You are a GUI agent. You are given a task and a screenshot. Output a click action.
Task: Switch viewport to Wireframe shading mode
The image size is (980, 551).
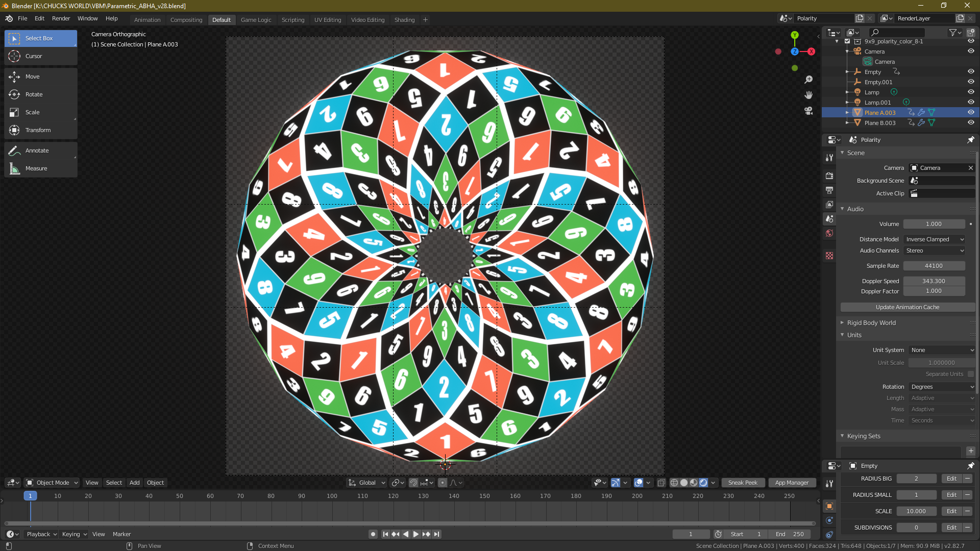[x=674, y=482]
